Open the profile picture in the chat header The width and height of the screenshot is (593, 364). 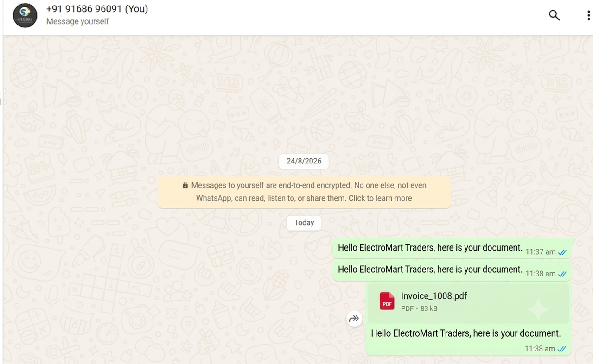pyautogui.click(x=25, y=15)
